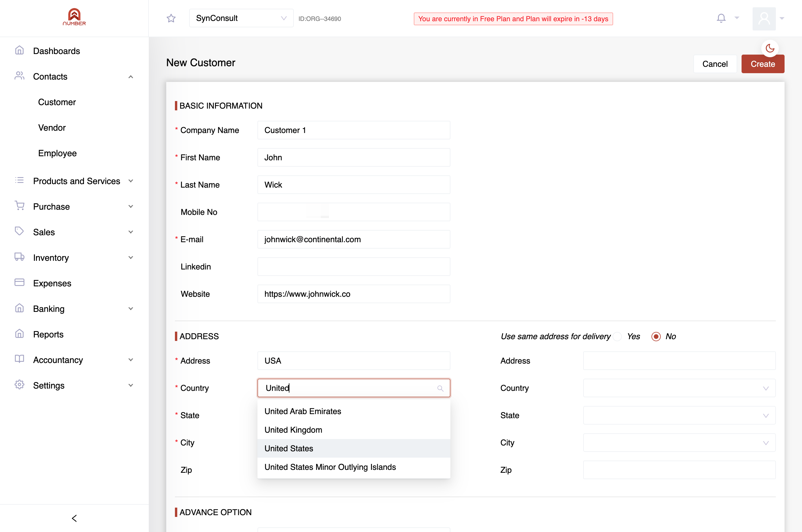Image resolution: width=802 pixels, height=532 pixels.
Task: Click the Sales tag icon
Action: tap(19, 231)
